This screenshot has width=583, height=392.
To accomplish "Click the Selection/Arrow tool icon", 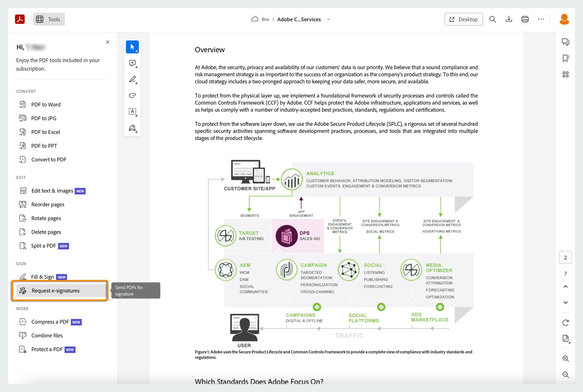I will [132, 47].
